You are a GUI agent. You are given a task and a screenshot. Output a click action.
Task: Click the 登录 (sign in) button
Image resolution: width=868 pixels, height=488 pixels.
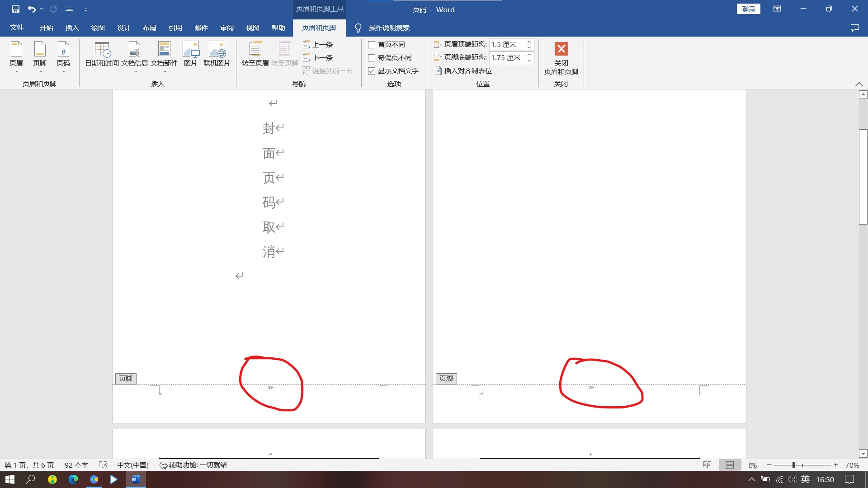748,9
